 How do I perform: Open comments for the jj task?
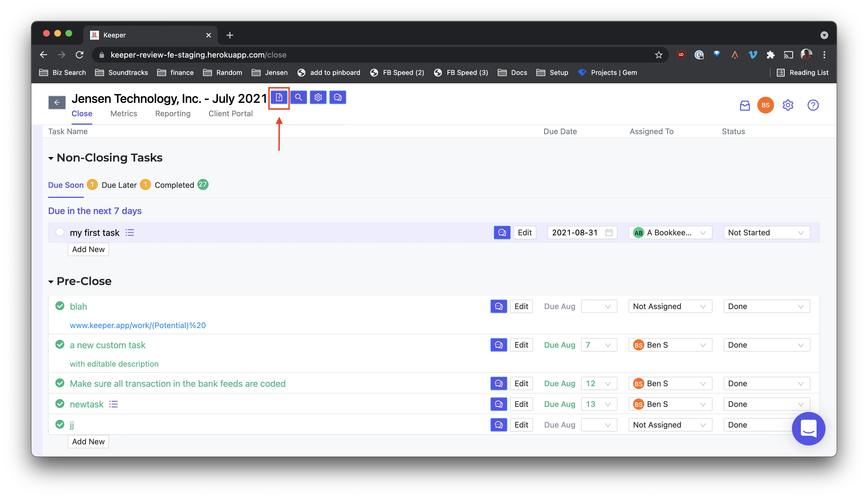tap(499, 425)
